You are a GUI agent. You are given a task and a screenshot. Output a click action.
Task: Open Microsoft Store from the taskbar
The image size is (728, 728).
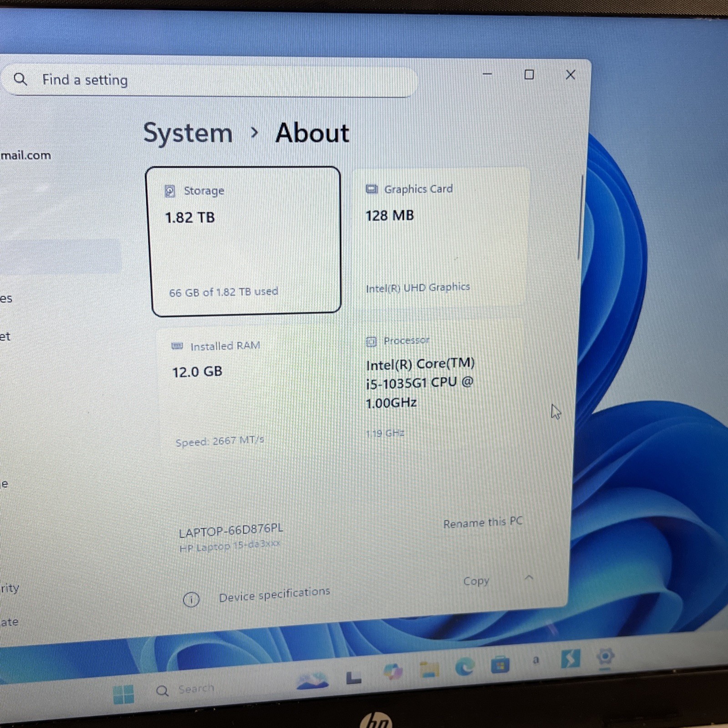pos(500,665)
